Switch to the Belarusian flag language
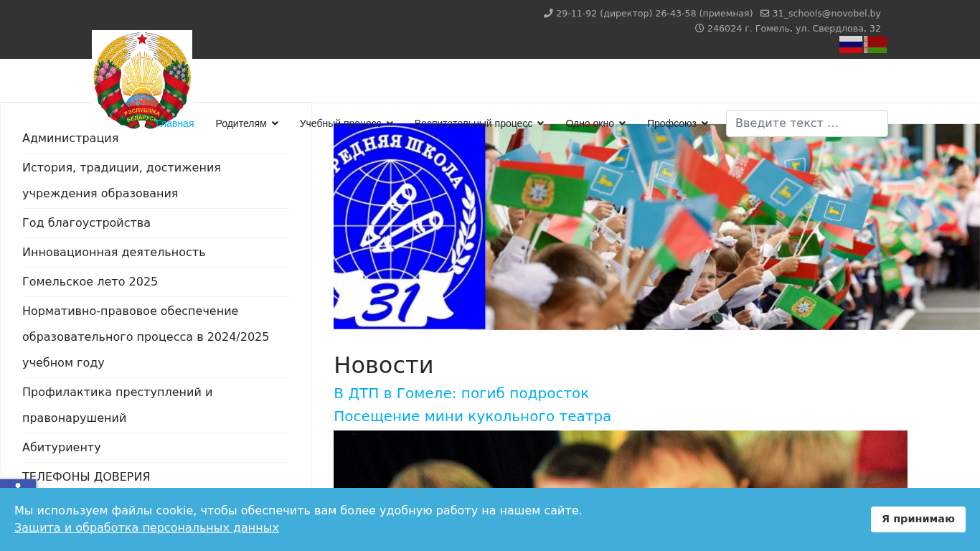The width and height of the screenshot is (980, 551). [x=875, y=44]
